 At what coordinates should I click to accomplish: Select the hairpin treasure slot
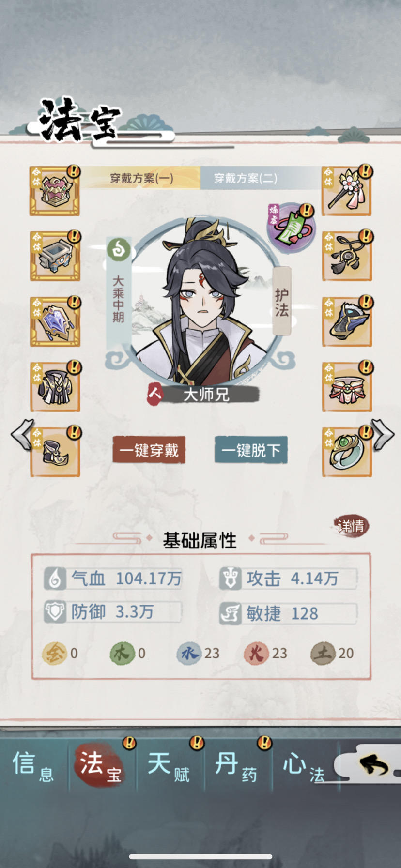(347, 191)
